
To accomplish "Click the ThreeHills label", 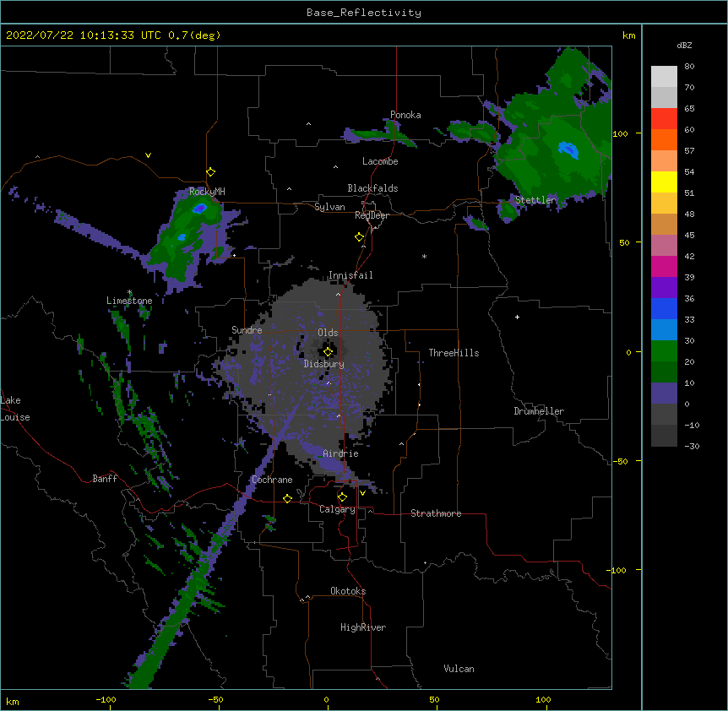I will pos(454,353).
